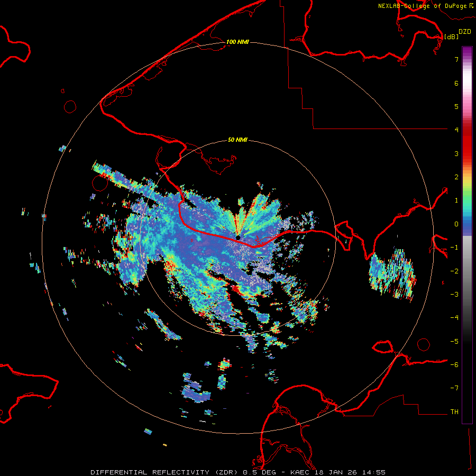
Task: Click the 6 value on the colorbar scale
Action: click(x=456, y=83)
